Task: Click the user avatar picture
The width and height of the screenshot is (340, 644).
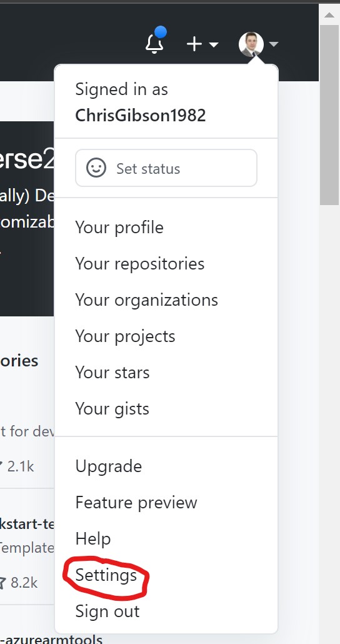Action: 251,44
